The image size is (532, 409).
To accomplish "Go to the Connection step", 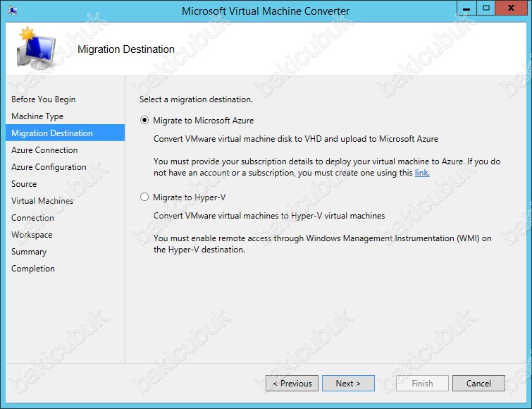I will (32, 218).
